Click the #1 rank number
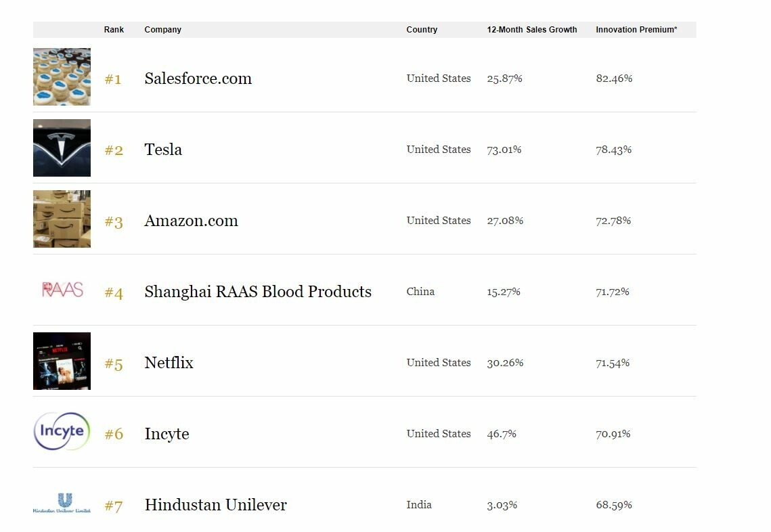This screenshot has width=771, height=532. tap(113, 79)
